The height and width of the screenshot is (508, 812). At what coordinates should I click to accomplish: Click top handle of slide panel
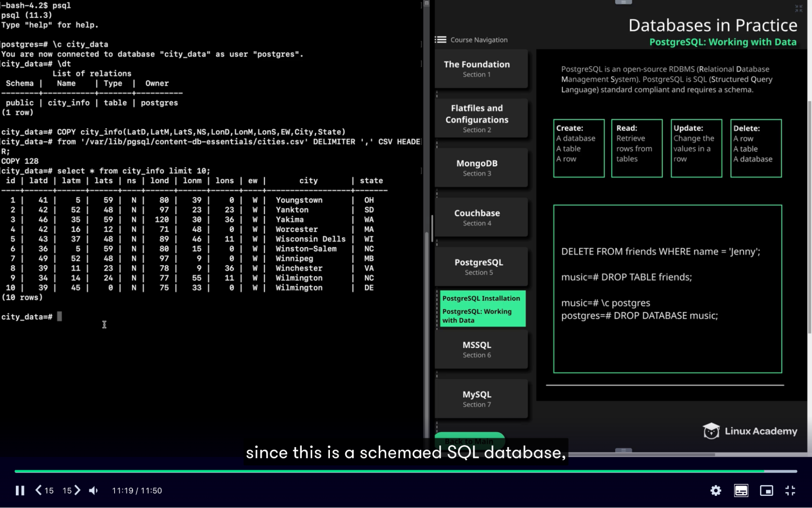(623, 2)
